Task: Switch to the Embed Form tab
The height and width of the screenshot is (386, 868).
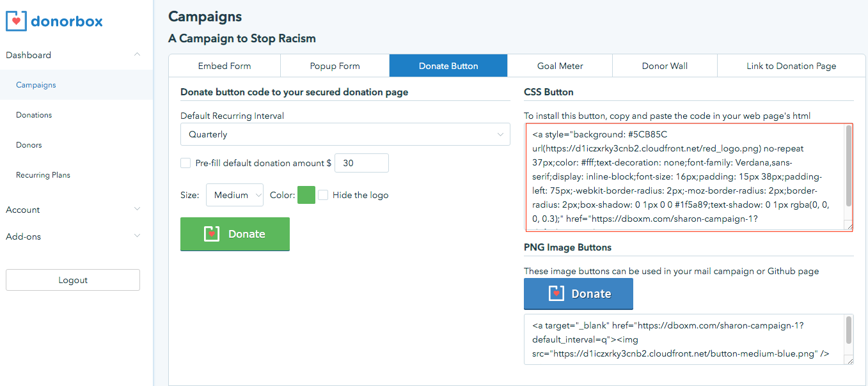Action: [224, 66]
